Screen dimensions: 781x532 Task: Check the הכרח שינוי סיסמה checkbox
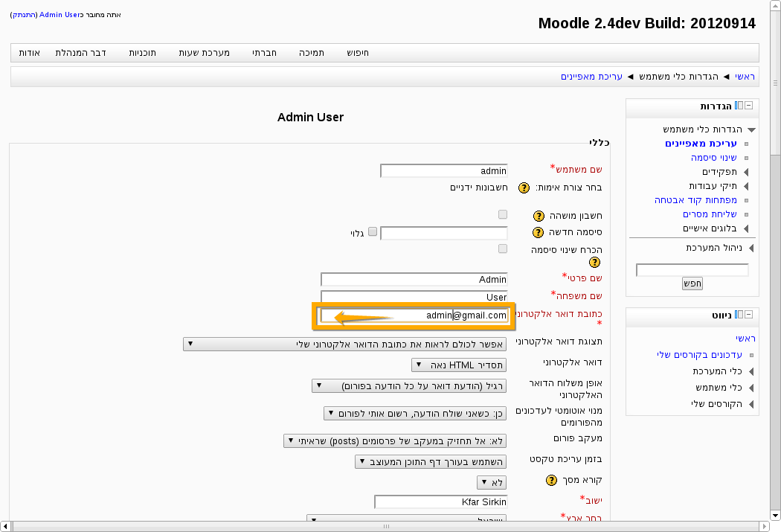click(503, 249)
